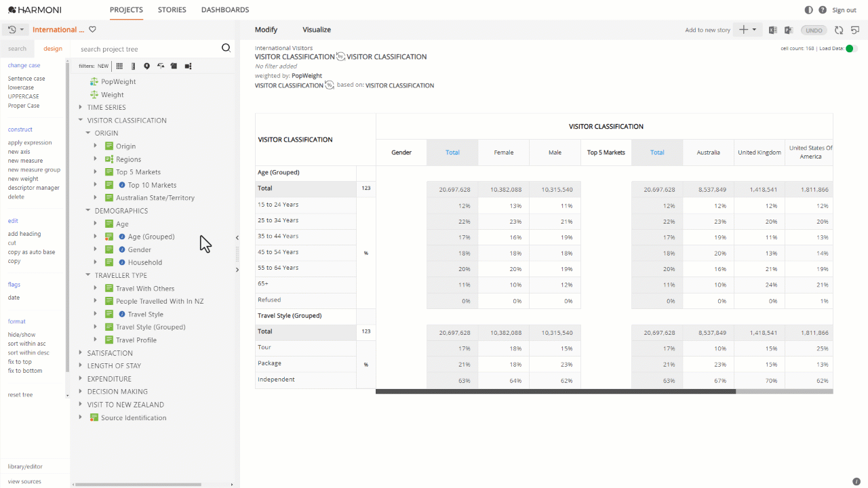The height and width of the screenshot is (488, 868).
Task: Click the Sign out link
Action: 844,10
